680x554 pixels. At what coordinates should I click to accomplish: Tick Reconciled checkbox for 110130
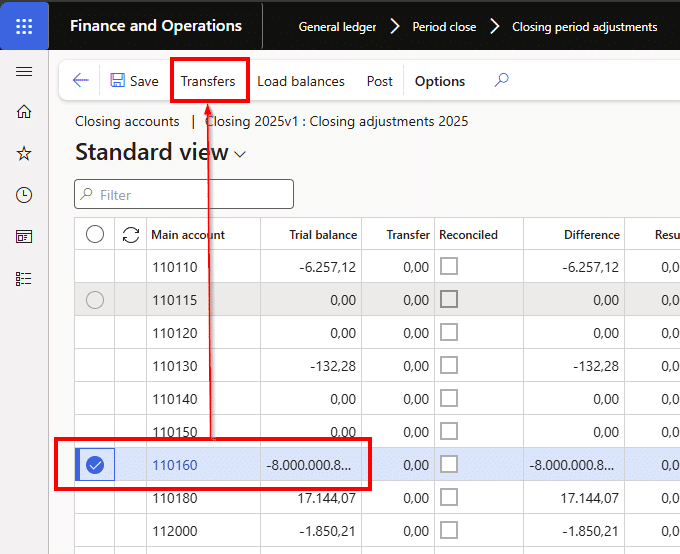[449, 365]
